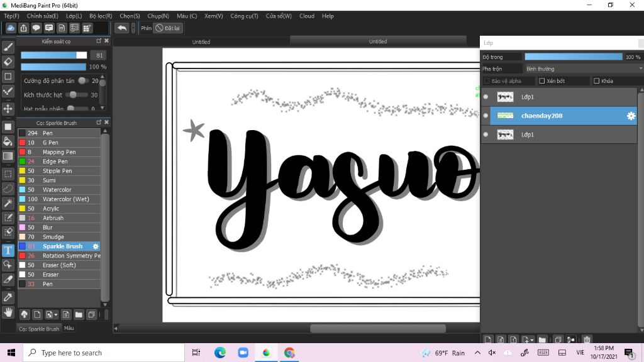The image size is (644, 362).
Task: Open Microsoft Edge from taskbar
Action: pos(219,353)
